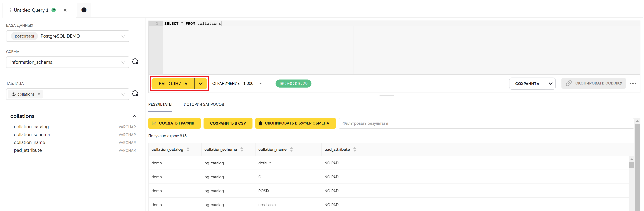Sort by collation_catalog column
The height and width of the screenshot is (211, 644).
coord(188,150)
